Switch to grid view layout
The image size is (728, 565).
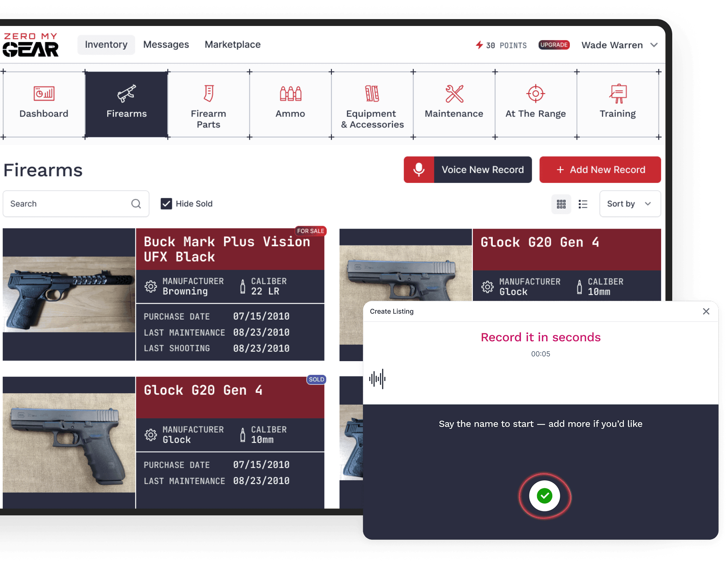(x=561, y=204)
